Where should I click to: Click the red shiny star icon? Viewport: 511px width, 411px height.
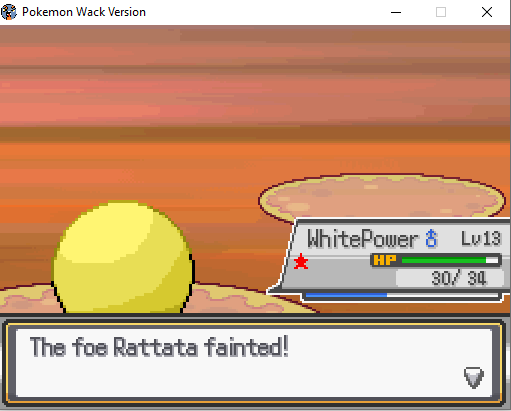pos(301,261)
